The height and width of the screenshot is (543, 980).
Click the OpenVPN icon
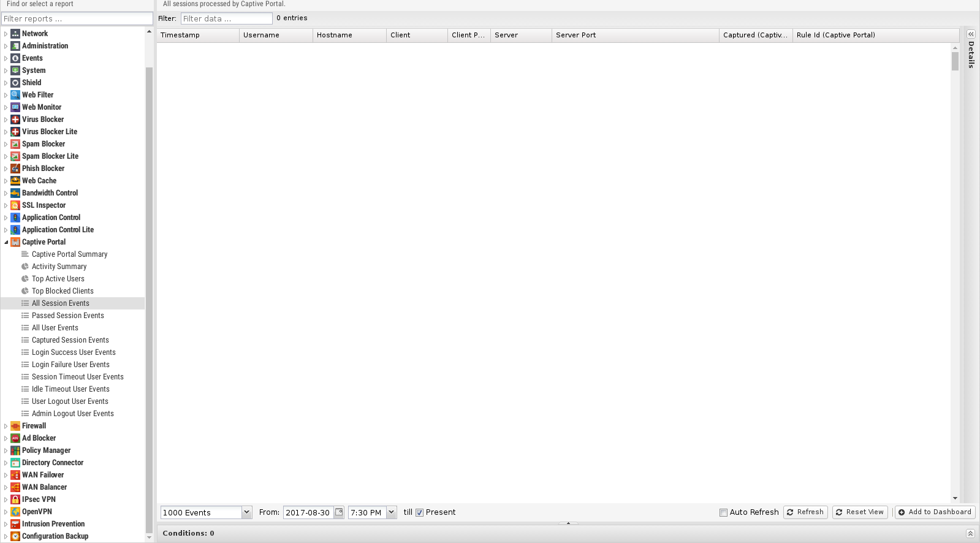click(x=15, y=512)
